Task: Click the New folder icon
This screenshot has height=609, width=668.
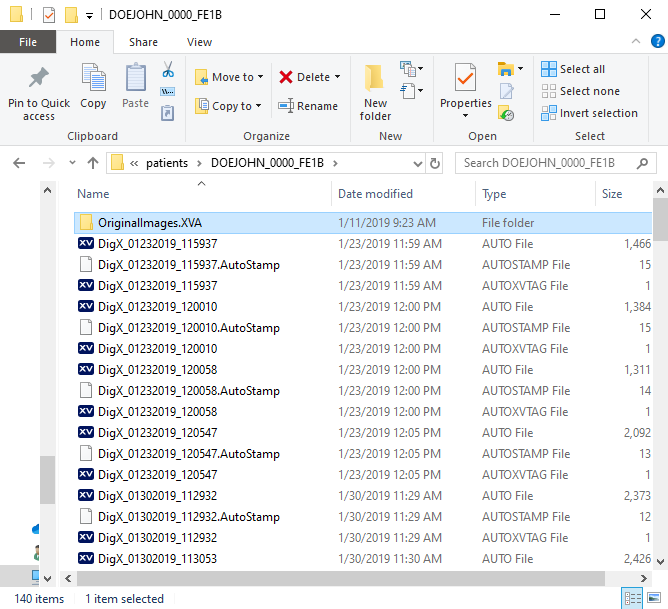Action: 374,77
